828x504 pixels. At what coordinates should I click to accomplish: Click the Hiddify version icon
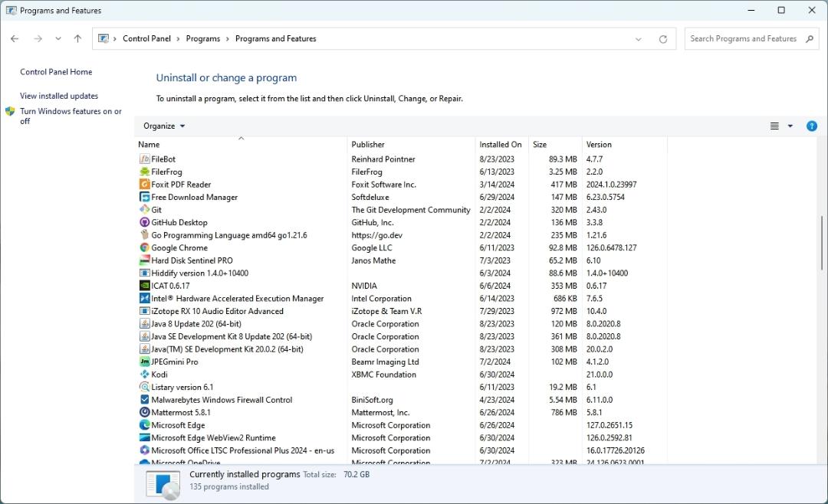tap(144, 273)
